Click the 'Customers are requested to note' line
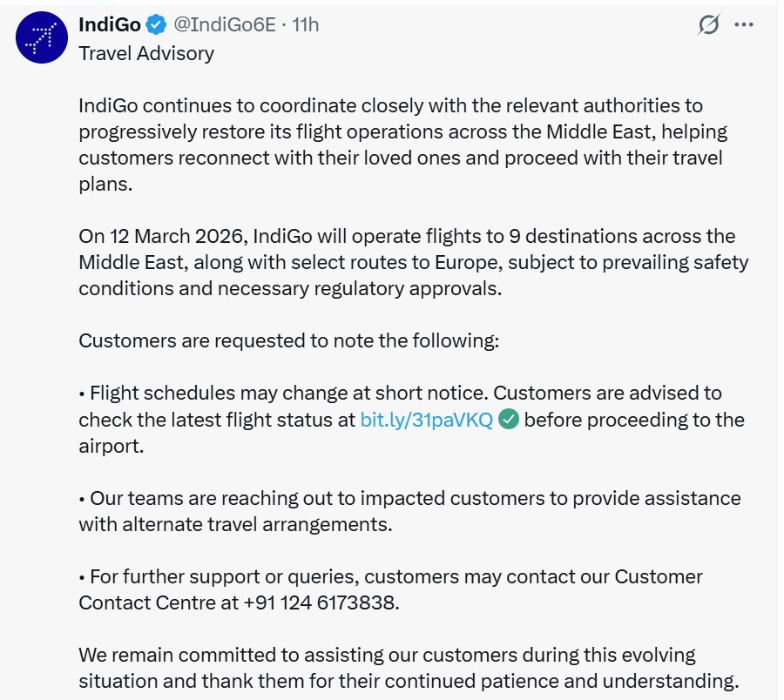 (x=288, y=340)
